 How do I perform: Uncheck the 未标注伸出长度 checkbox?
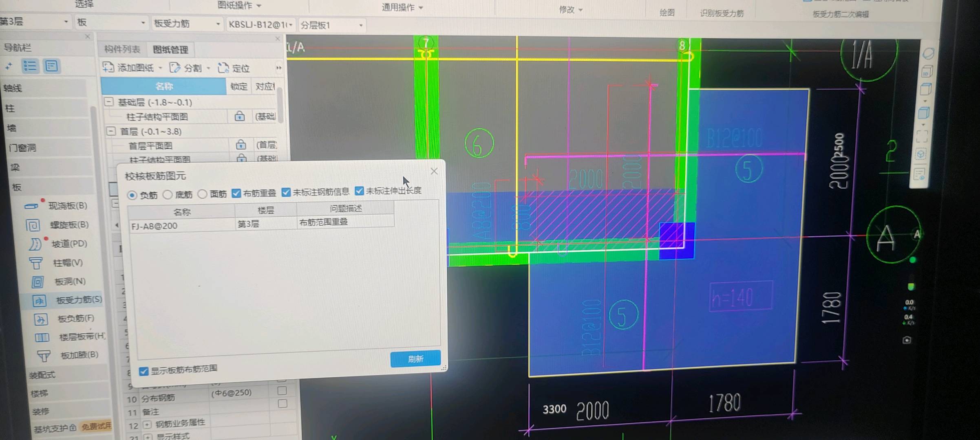(x=359, y=191)
